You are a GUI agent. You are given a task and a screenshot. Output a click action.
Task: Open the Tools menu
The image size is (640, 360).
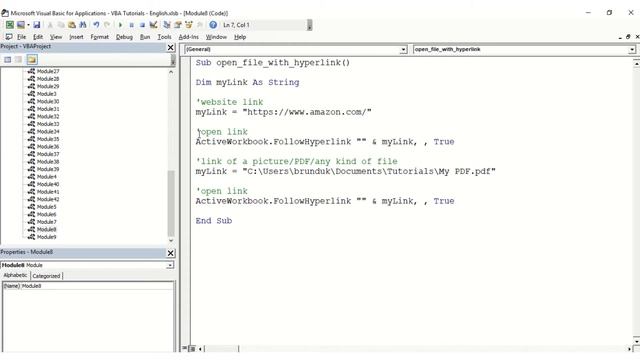164,37
